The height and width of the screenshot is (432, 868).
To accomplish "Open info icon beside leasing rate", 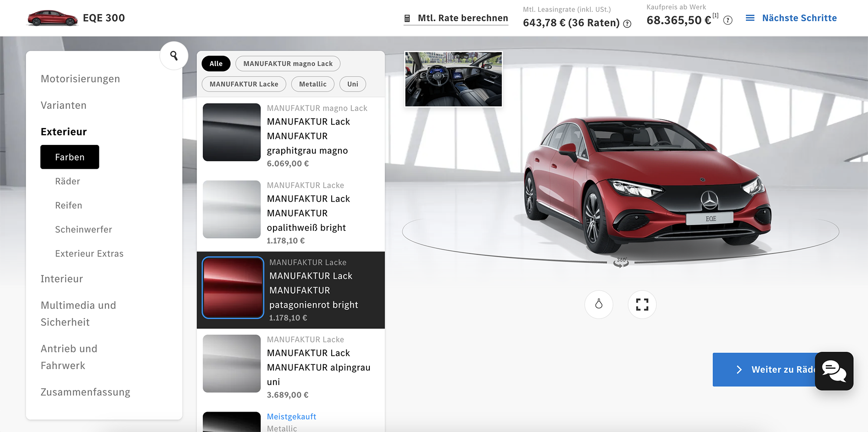I will (627, 24).
